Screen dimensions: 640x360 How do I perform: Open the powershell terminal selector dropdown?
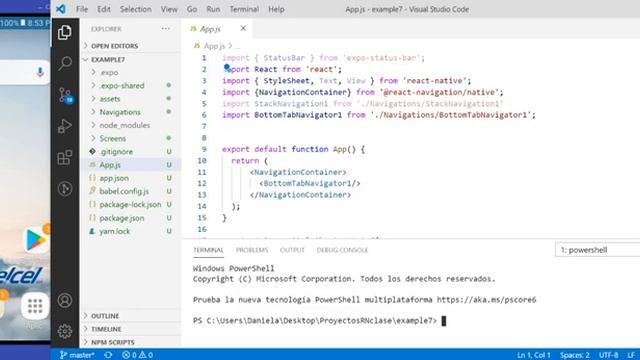click(x=598, y=250)
